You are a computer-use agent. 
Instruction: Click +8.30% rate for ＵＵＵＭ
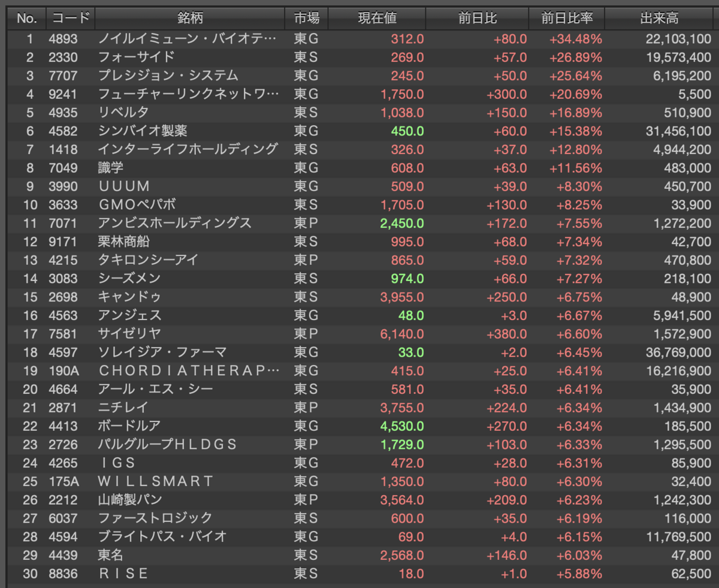(x=579, y=186)
